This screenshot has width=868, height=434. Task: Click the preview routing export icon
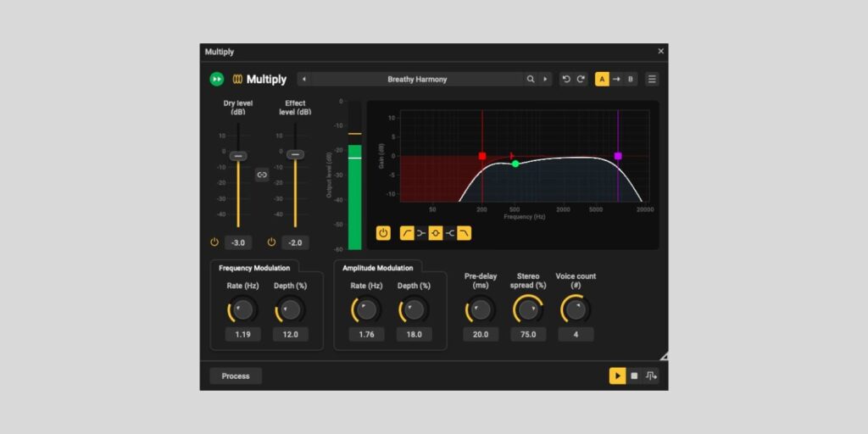[651, 376]
